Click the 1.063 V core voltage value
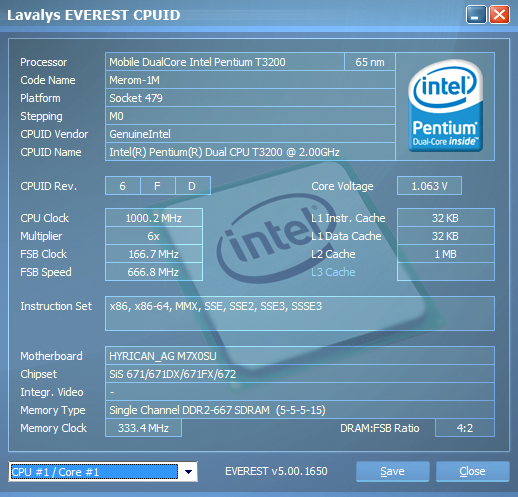Viewport: 518px width, 497px height. pos(429,186)
